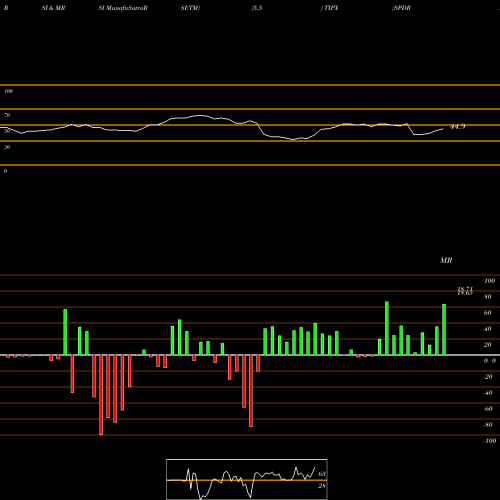This screenshot has width=500, height=500.
Task: Click the '63' value in mini chart
Action: tap(322, 474)
